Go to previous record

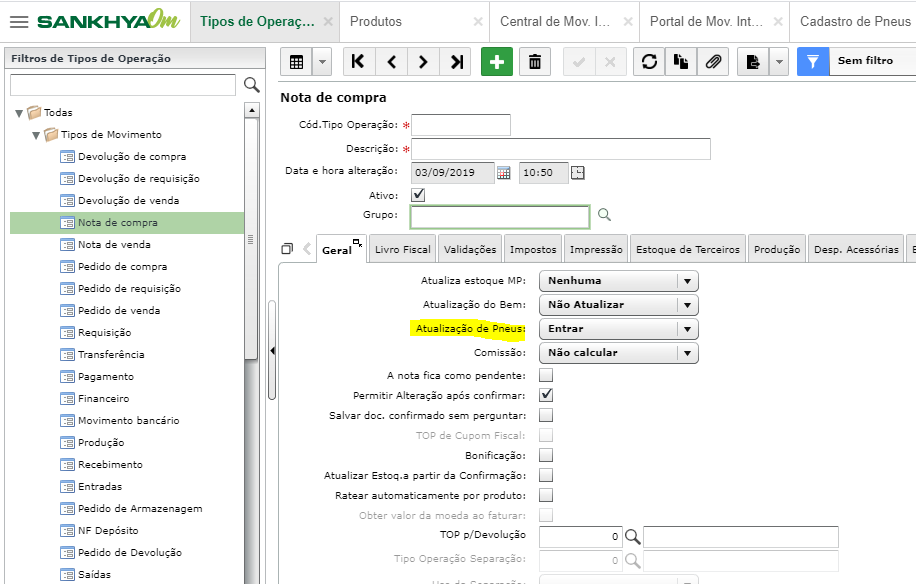point(391,61)
